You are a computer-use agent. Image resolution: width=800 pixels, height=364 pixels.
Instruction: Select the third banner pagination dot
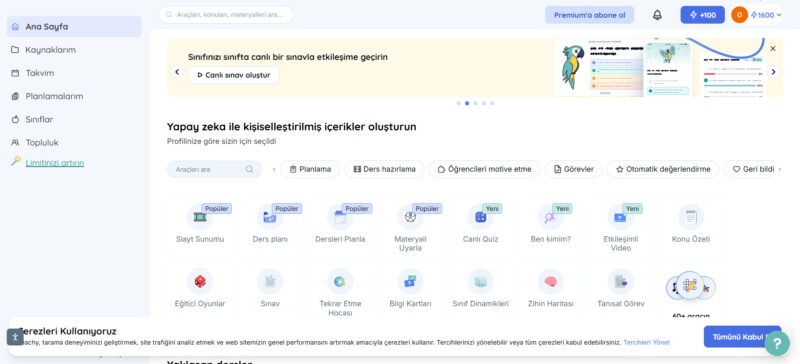coord(476,103)
